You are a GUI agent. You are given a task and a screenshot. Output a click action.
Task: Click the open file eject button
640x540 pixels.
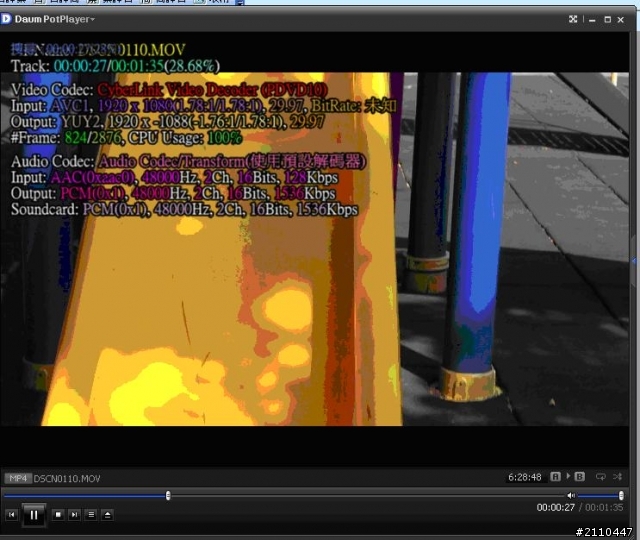click(x=107, y=515)
